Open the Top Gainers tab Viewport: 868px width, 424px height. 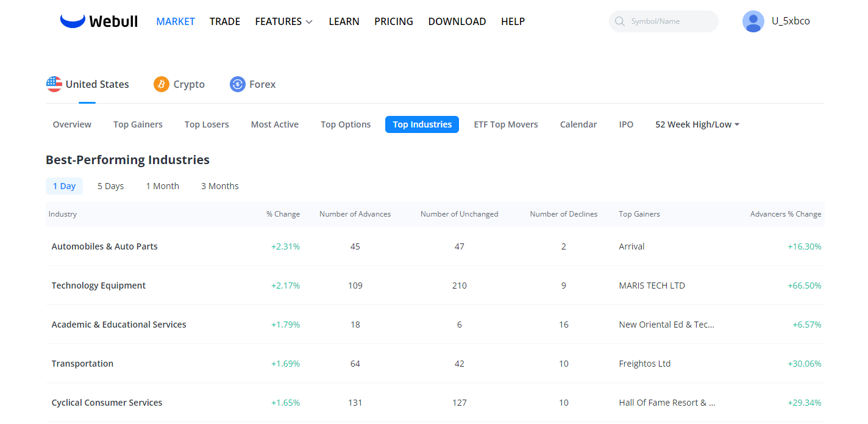tap(138, 124)
